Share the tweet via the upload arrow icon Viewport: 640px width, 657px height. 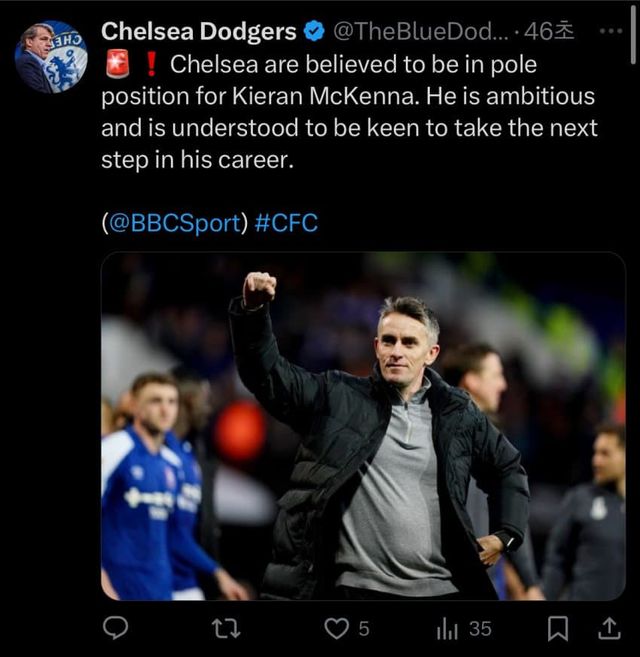tap(608, 628)
